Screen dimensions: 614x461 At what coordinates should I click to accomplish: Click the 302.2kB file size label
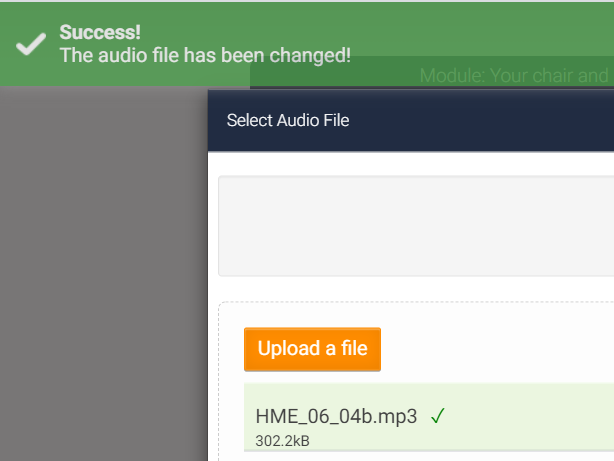tap(283, 440)
